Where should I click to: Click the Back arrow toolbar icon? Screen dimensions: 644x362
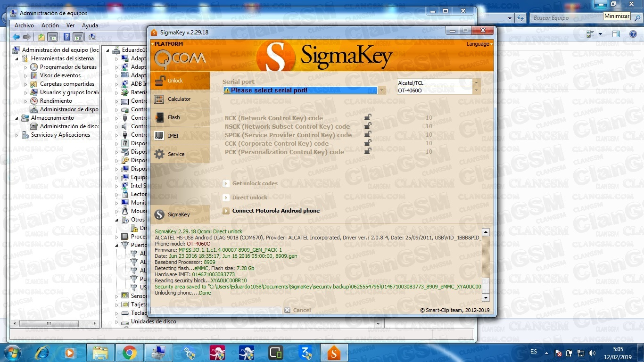coord(16,37)
